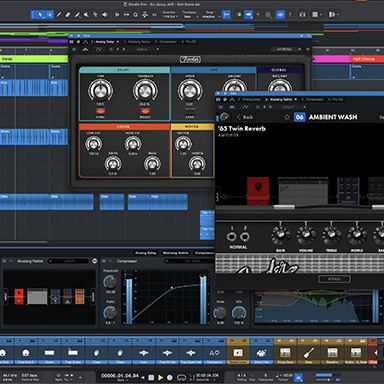
Task: Adjust the Motor Factor knob
Action: (183, 144)
